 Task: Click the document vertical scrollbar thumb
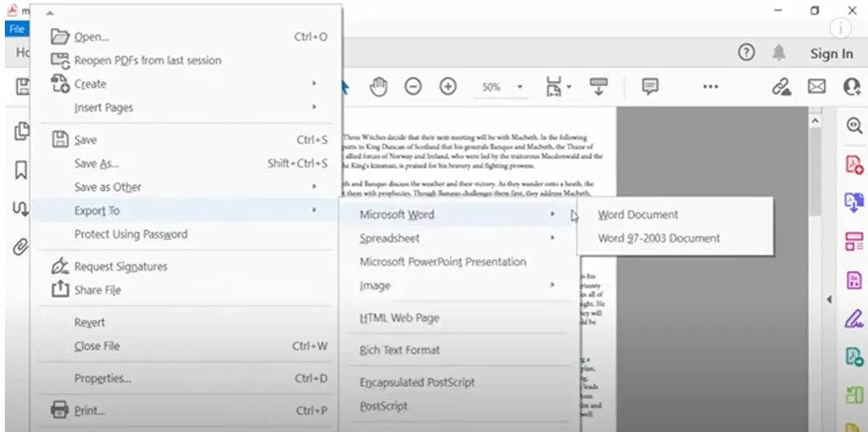point(815,171)
